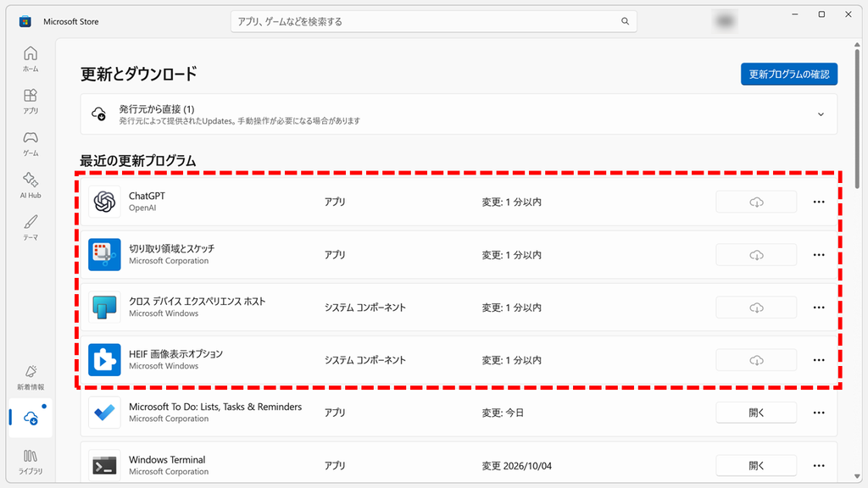
Task: Maximize the Microsoft Store window
Action: coord(821,14)
